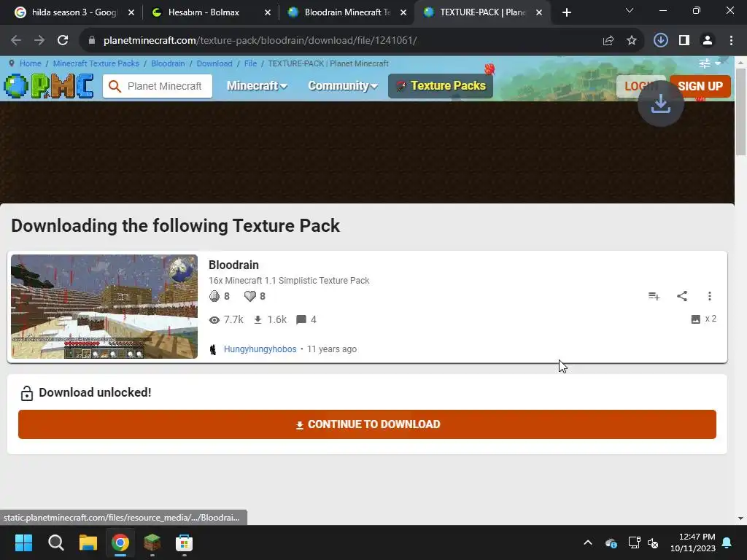The image size is (747, 560).
Task: Open the Hungyhungyhobos author profile link
Action: point(260,349)
